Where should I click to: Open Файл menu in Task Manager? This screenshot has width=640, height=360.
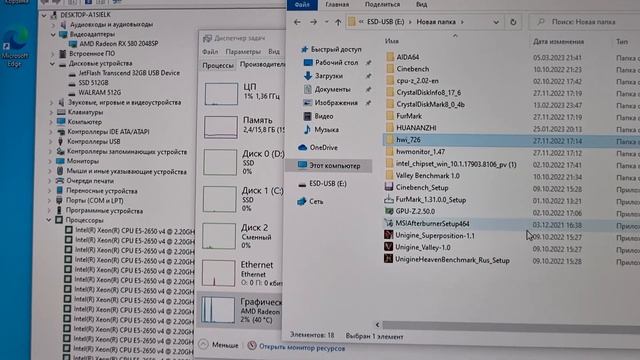pyautogui.click(x=210, y=52)
